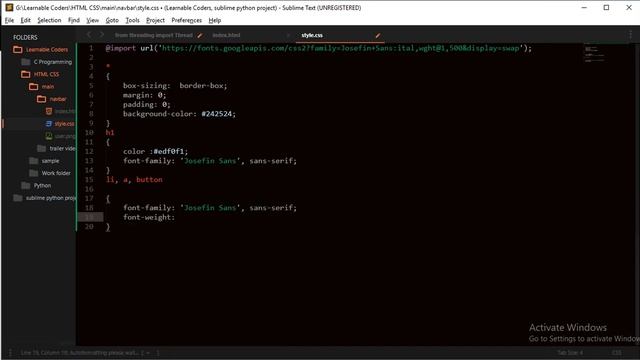640x360 pixels.
Task: Click the Google Fonts URL string
Action: (x=341, y=48)
